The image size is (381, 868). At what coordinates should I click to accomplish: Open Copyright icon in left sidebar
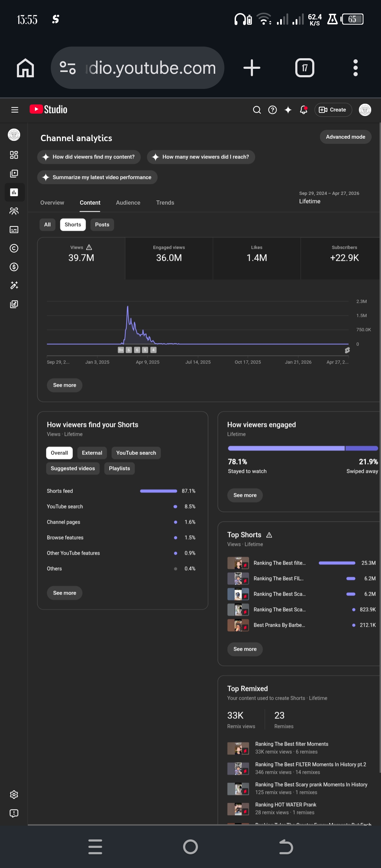point(14,248)
